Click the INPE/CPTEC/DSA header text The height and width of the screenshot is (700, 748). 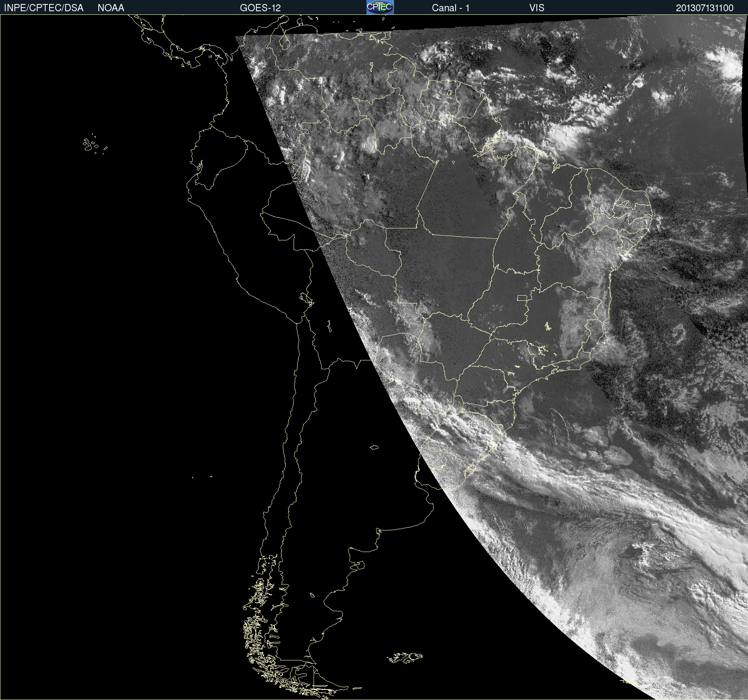coord(44,8)
